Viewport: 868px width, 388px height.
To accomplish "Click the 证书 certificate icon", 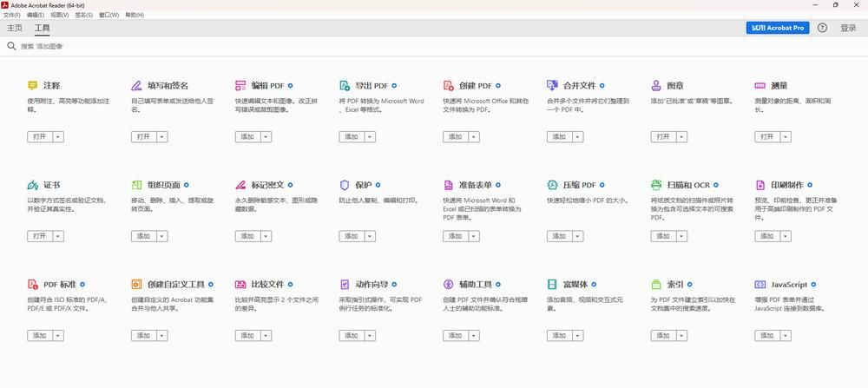I will [x=33, y=185].
